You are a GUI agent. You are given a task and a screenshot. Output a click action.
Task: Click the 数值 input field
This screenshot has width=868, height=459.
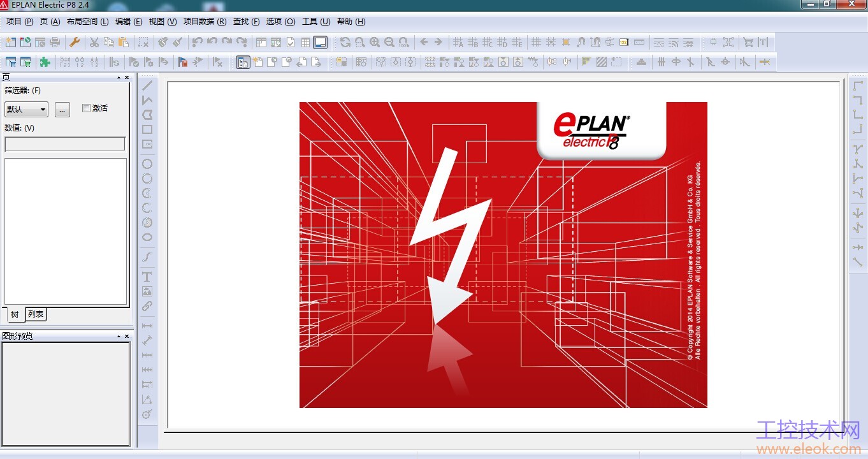[x=65, y=144]
